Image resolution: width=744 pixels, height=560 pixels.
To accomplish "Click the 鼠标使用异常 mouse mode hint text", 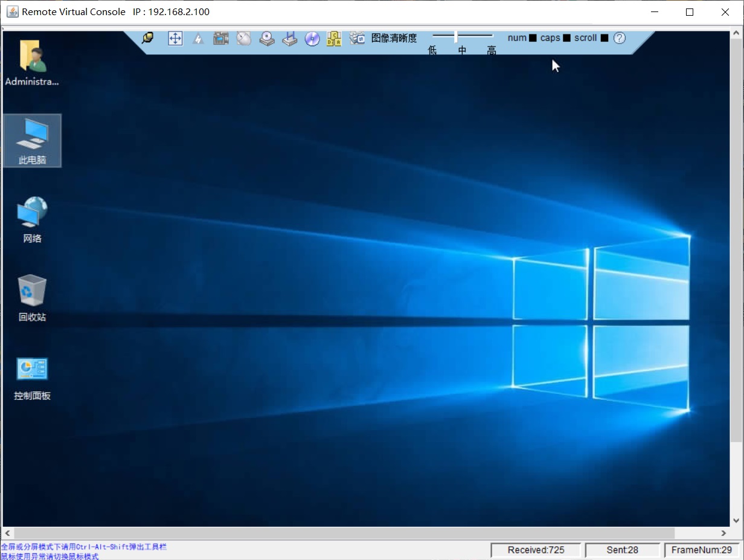I will [x=50, y=556].
